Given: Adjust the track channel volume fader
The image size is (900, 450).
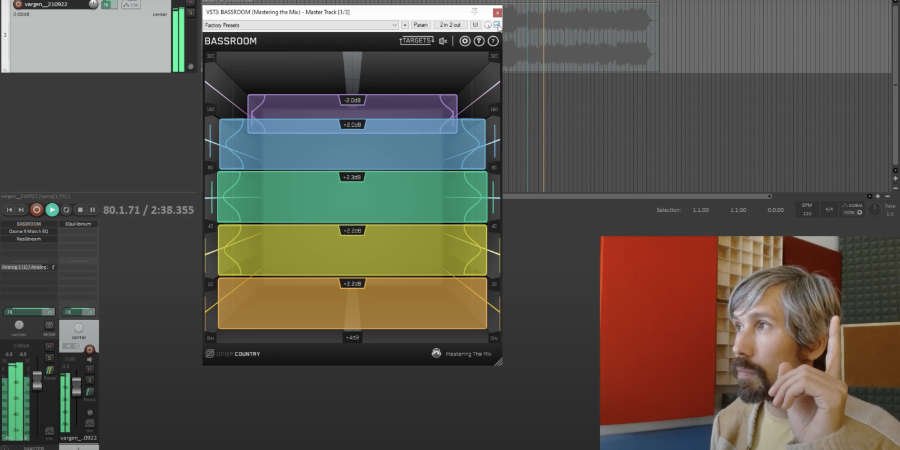Looking at the screenshot, I should pos(76,386).
